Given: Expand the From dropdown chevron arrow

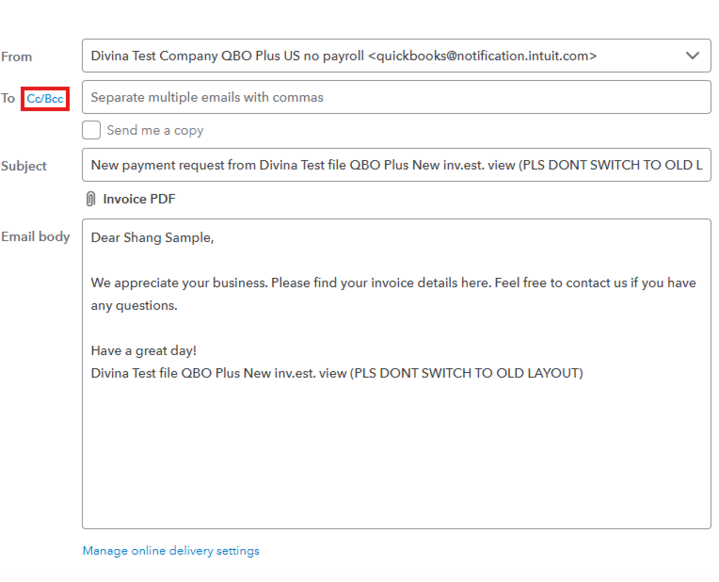Looking at the screenshot, I should (x=692, y=56).
